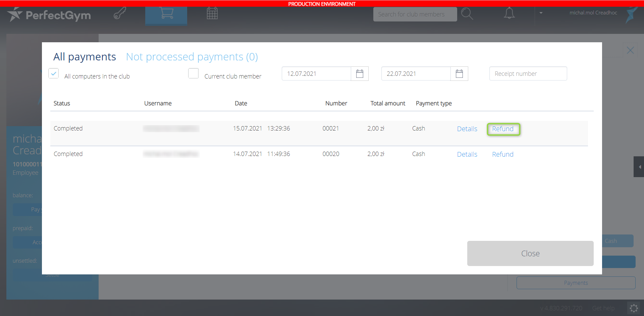
Task: Select the All payments tab
Action: (85, 57)
